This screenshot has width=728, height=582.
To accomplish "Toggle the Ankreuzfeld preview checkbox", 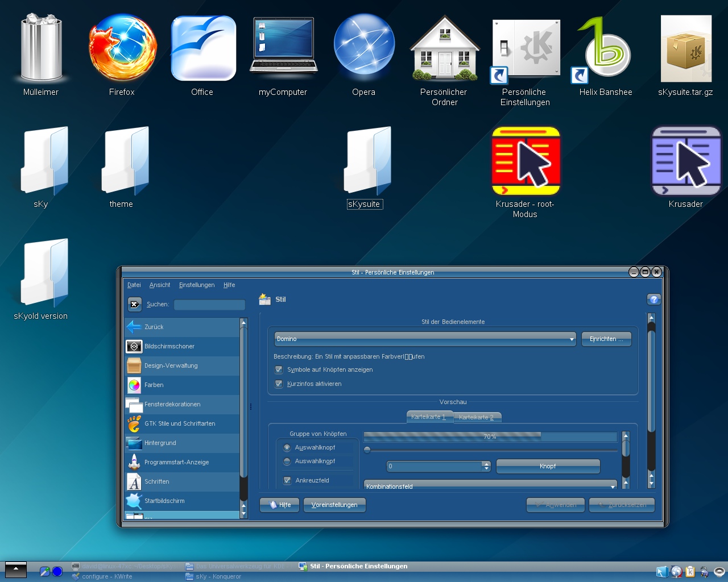I will [287, 480].
